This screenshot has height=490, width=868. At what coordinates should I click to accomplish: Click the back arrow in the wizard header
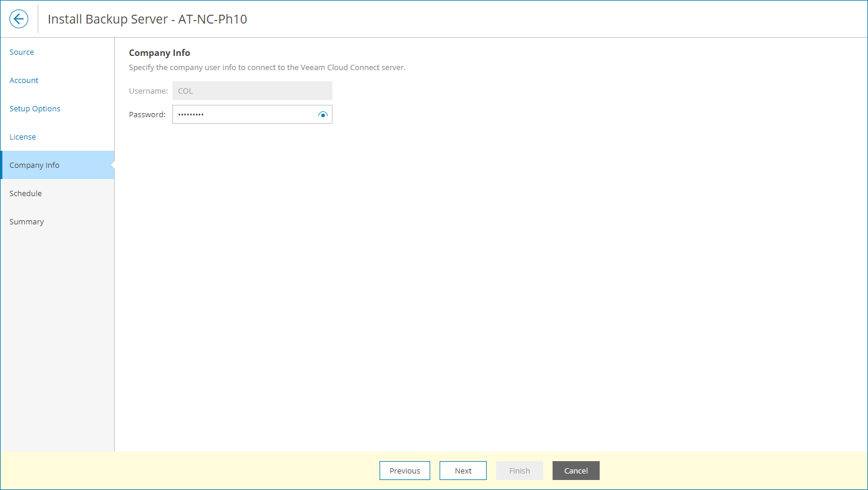click(x=18, y=18)
